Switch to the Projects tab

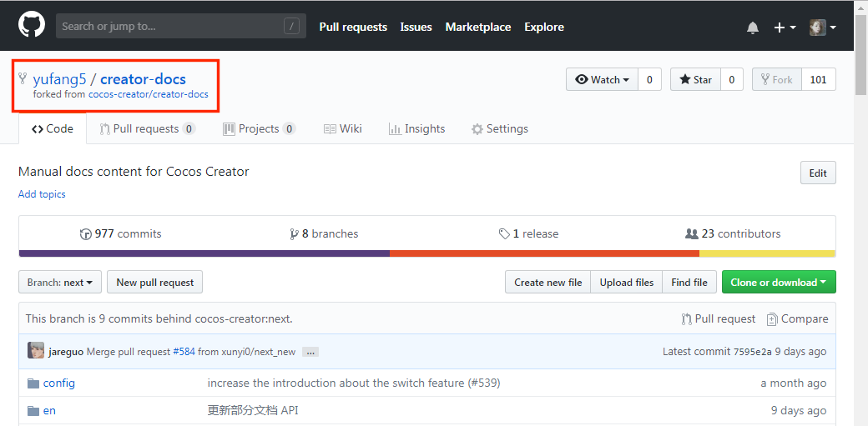(x=259, y=129)
